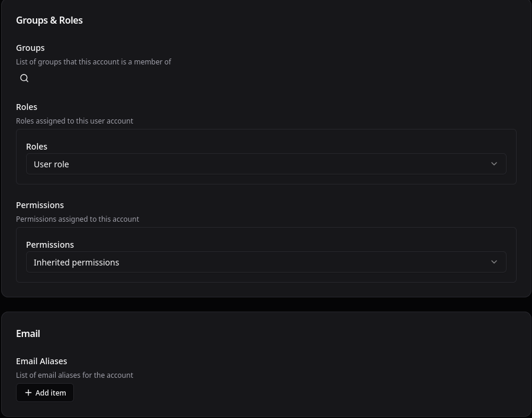The width and height of the screenshot is (532, 418).
Task: Select the Permissions subsection title above its description
Action: 40,205
